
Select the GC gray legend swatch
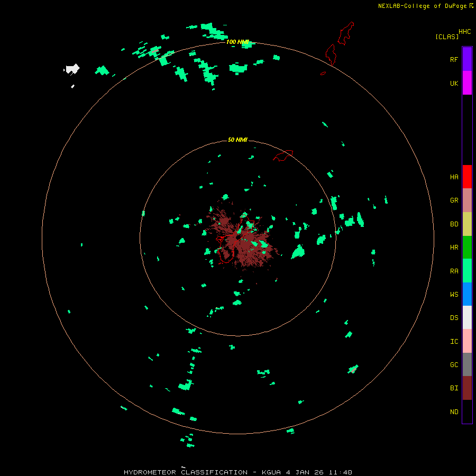(467, 364)
